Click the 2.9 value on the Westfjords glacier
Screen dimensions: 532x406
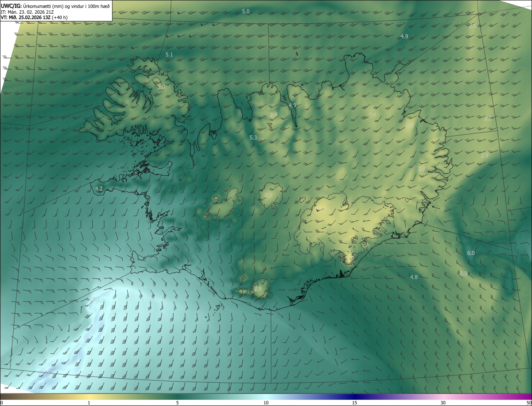point(161,87)
